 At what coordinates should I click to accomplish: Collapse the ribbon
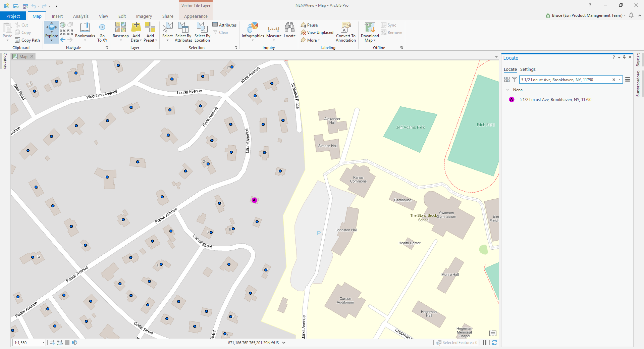click(640, 15)
